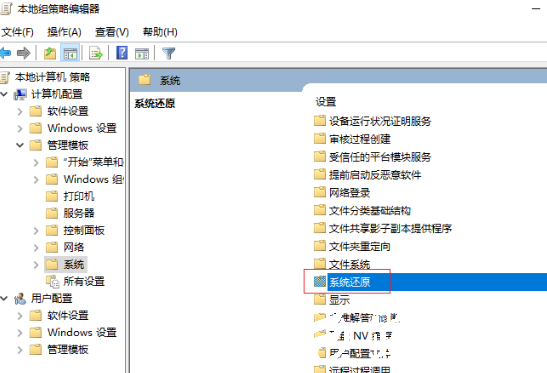
Task: Open the 提前启动反恶意软件 folder
Action: coord(375,175)
